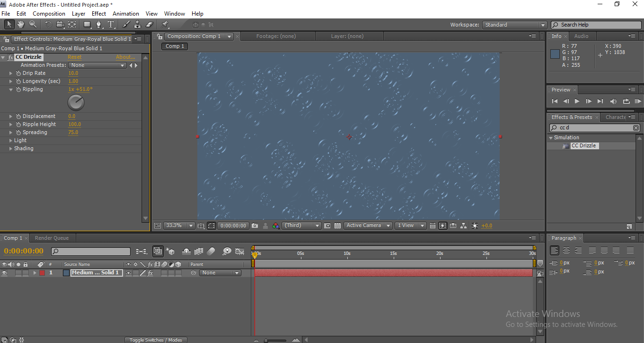Switch to the Render Queue tab
This screenshot has height=343, width=644.
click(x=52, y=238)
